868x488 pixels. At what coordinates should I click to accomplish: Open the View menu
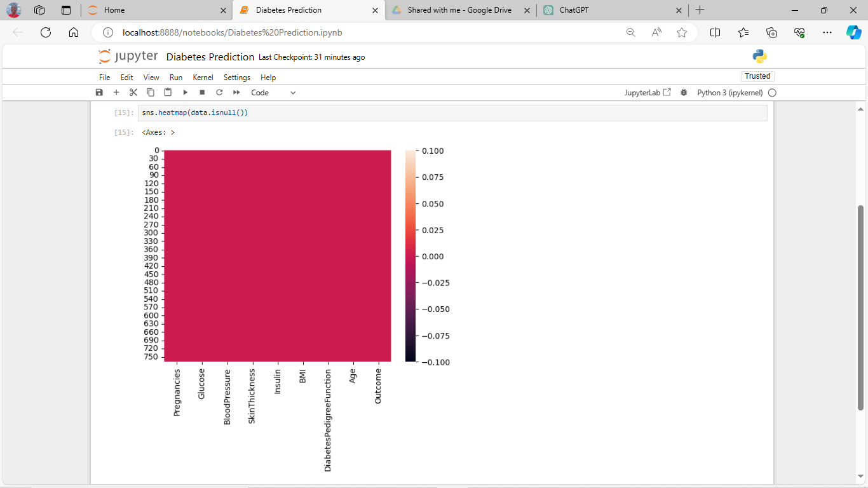(x=151, y=78)
